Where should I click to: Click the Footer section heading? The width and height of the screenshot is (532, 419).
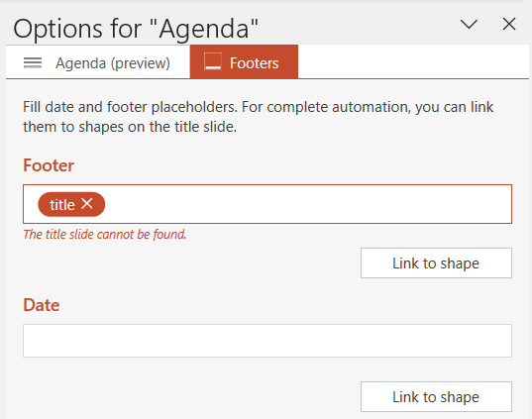click(x=49, y=165)
